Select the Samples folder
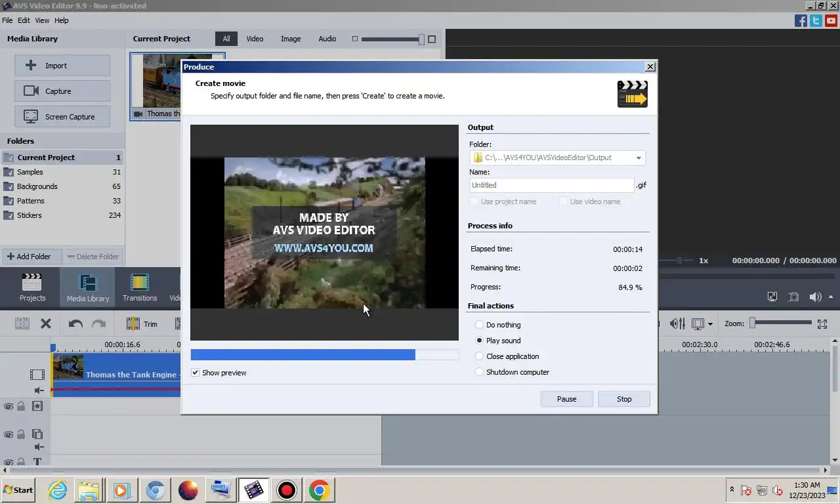The image size is (840, 504). 62,172
